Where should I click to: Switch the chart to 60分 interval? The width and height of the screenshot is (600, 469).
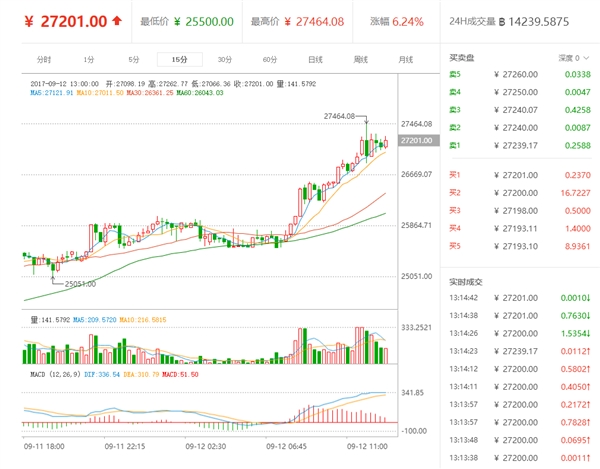pos(270,60)
